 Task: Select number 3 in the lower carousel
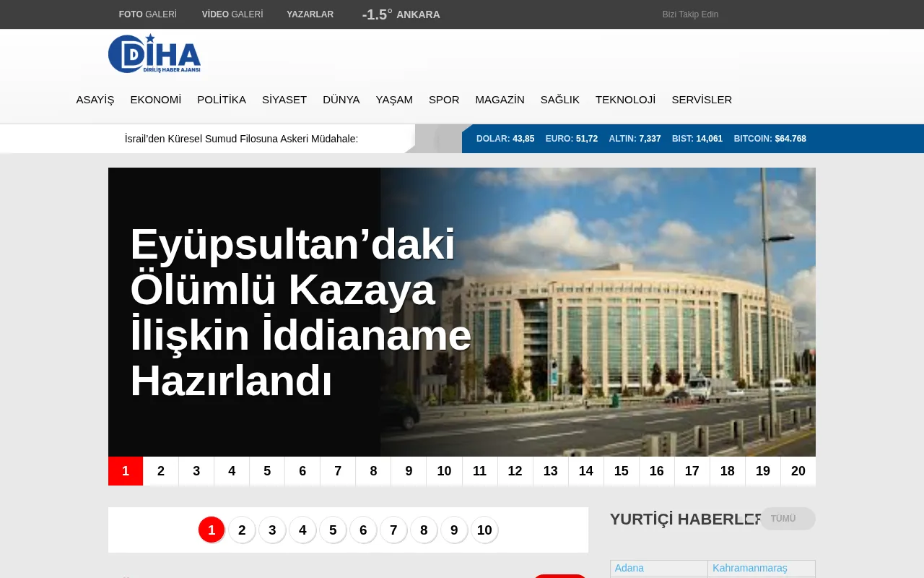pos(272,530)
